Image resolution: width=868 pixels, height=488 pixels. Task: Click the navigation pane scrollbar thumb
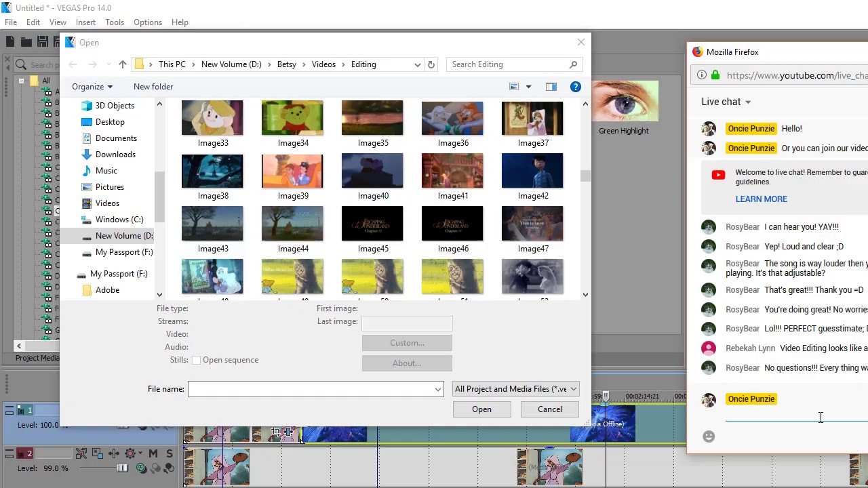tap(159, 197)
